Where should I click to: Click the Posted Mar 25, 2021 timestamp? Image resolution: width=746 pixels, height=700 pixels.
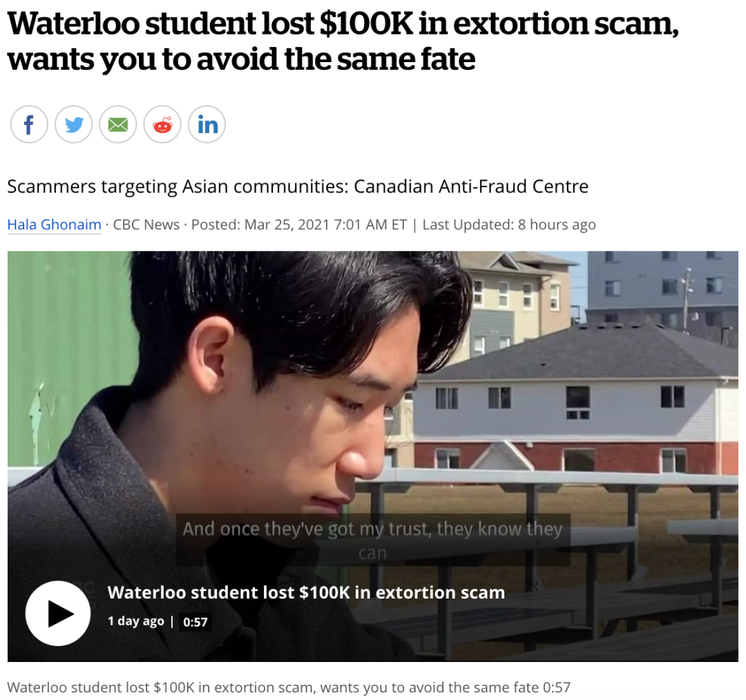point(299,224)
